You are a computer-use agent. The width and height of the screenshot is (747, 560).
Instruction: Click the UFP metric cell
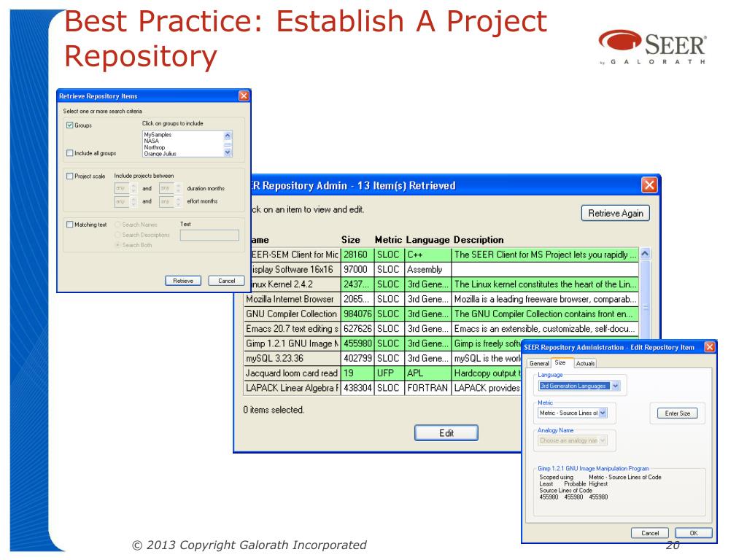tap(388, 373)
